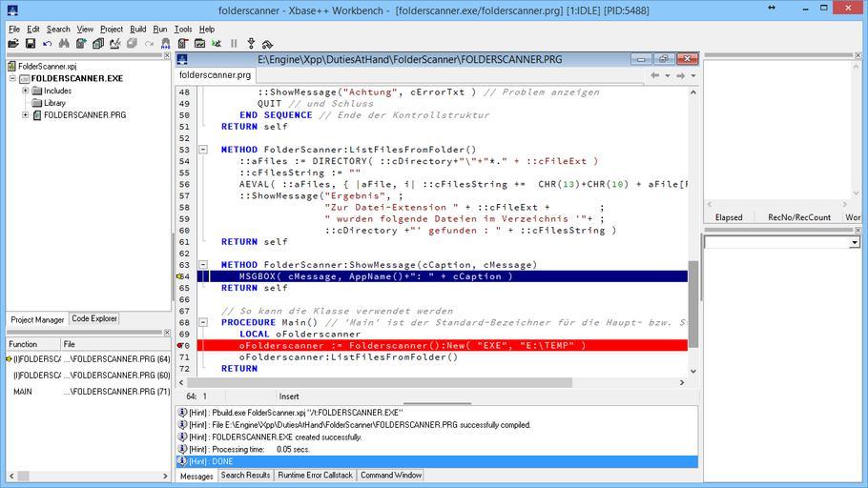Expand the FOLDERSCANNER.PRG tree node

pyautogui.click(x=25, y=115)
